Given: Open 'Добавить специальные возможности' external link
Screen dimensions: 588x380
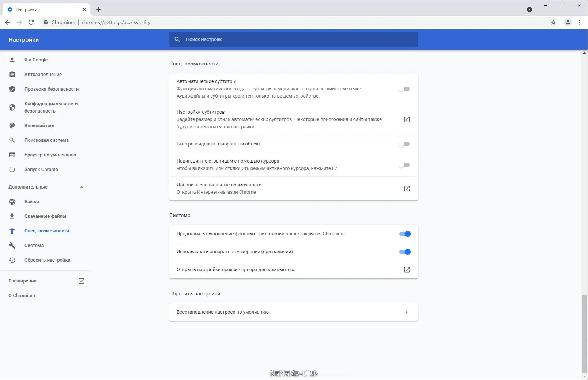Looking at the screenshot, I should point(407,189).
